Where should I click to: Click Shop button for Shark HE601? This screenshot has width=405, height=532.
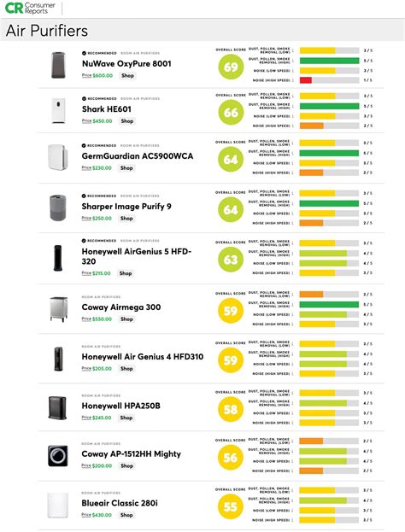point(127,121)
